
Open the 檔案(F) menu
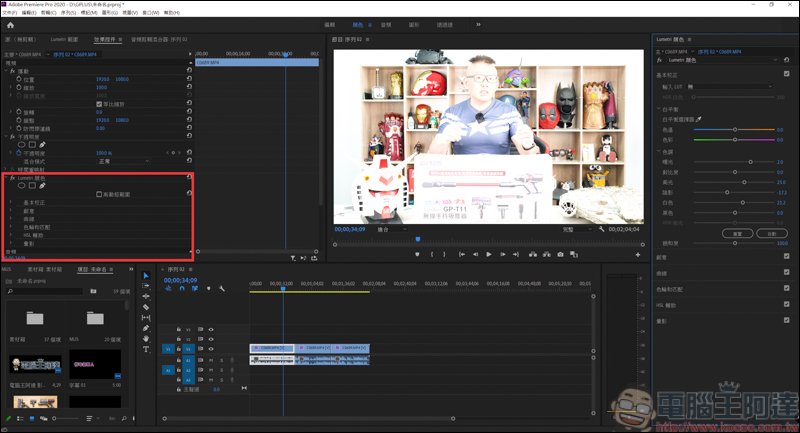pyautogui.click(x=11, y=13)
